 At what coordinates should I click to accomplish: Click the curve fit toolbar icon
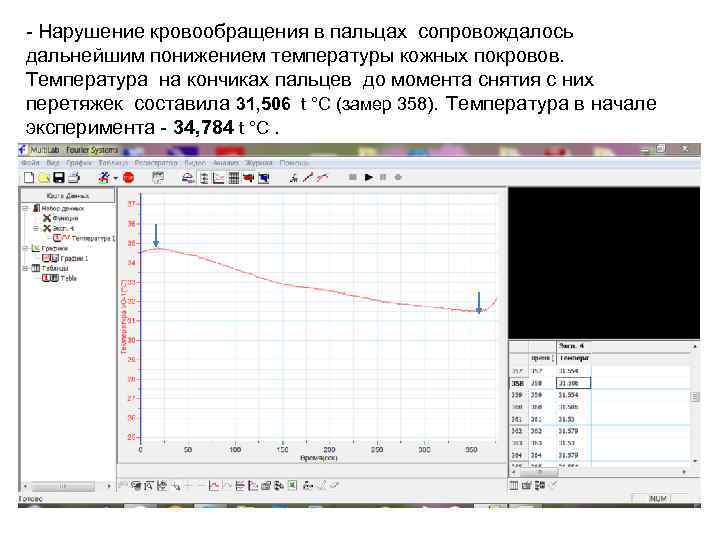(x=322, y=178)
